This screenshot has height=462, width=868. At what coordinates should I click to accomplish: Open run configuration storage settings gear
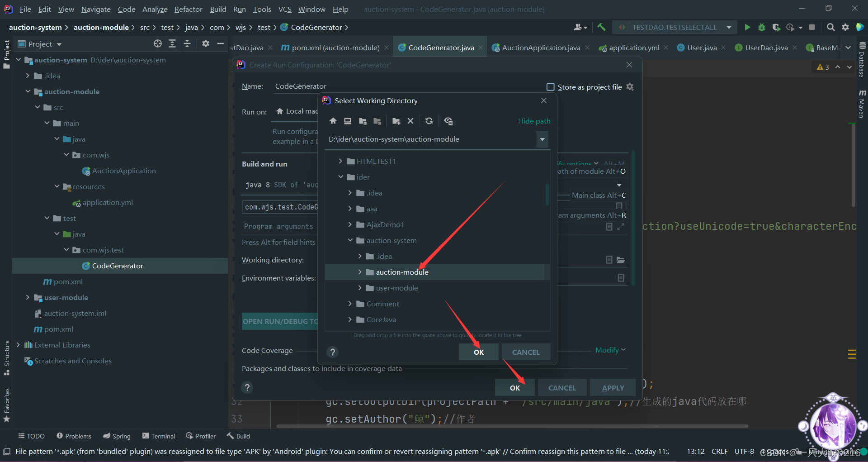[x=630, y=87]
